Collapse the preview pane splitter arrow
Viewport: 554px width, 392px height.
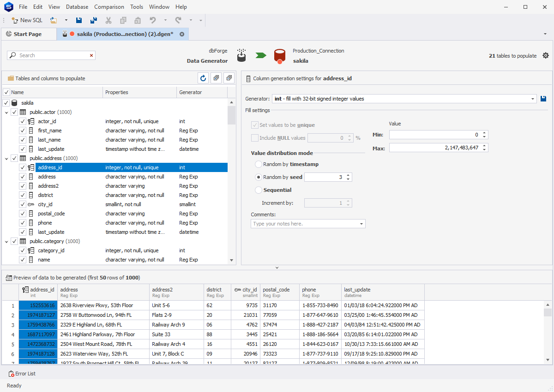pos(277,267)
